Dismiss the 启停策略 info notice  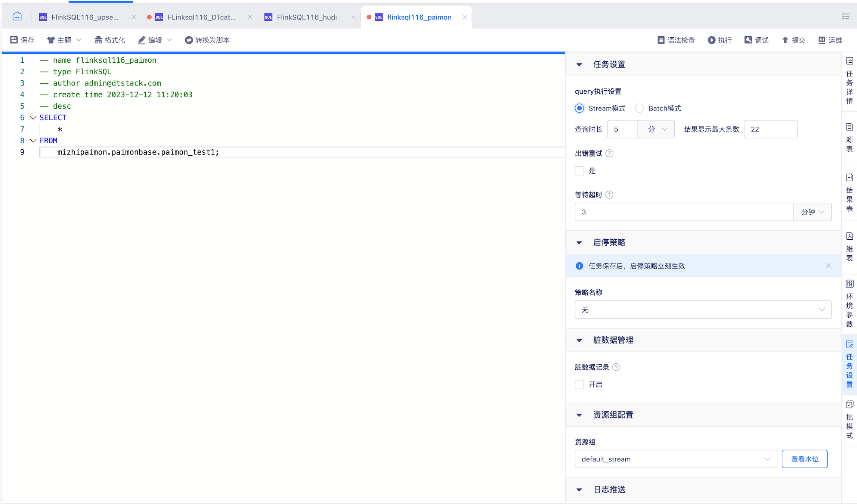828,266
